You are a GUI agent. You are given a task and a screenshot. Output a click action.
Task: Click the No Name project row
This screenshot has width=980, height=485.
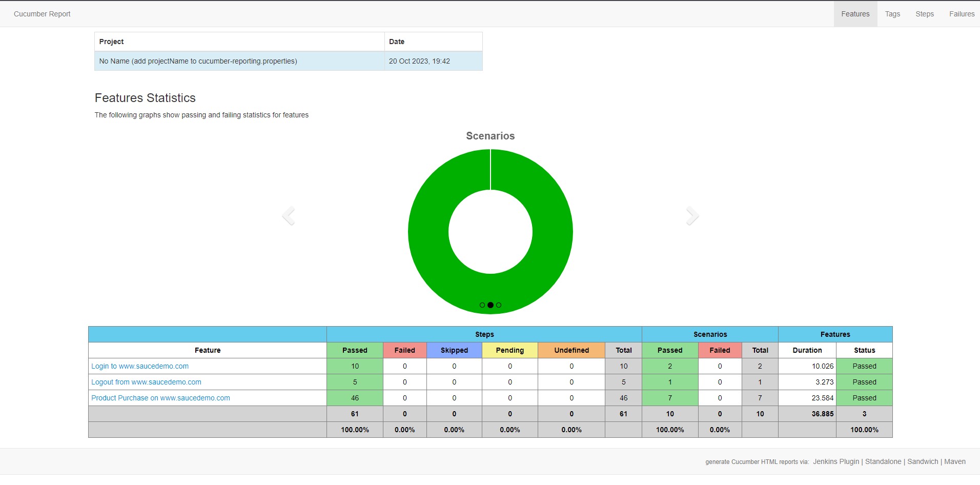point(198,61)
